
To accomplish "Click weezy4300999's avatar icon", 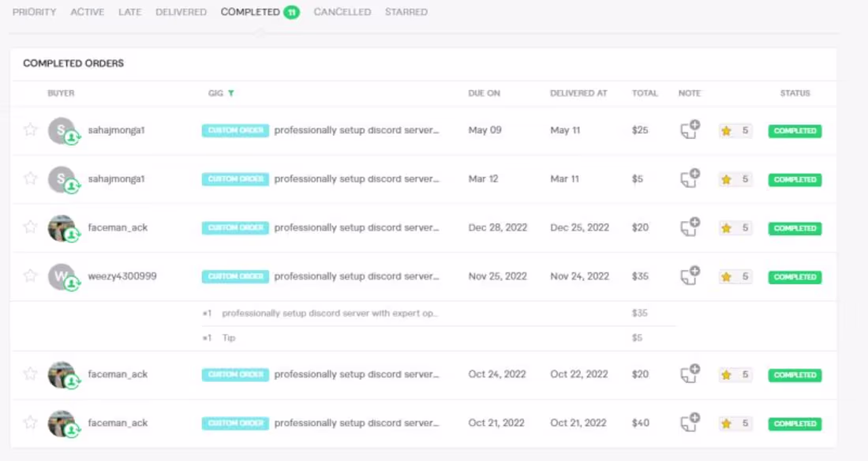I will [62, 276].
